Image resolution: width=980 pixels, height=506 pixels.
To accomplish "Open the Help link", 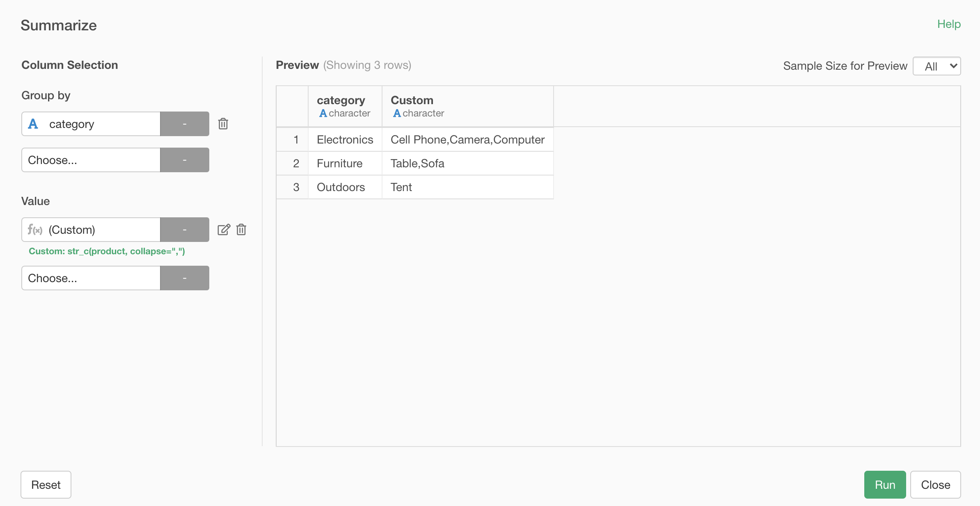I will 949,24.
